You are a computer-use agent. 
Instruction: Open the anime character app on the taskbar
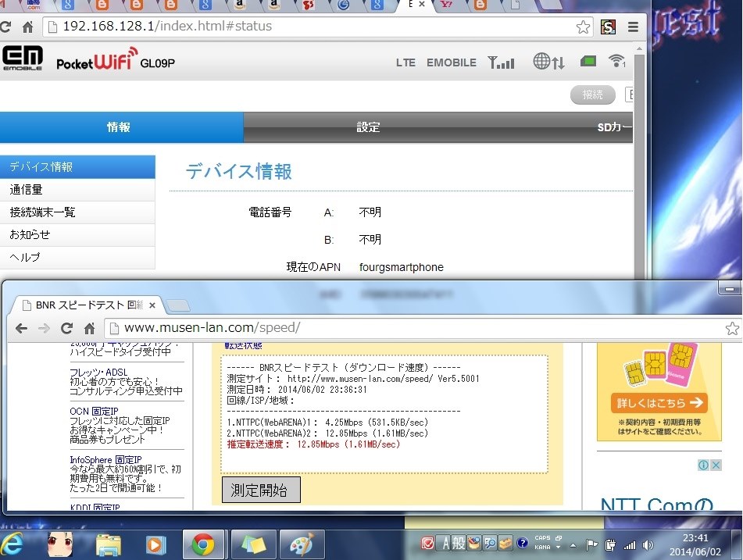point(60,544)
